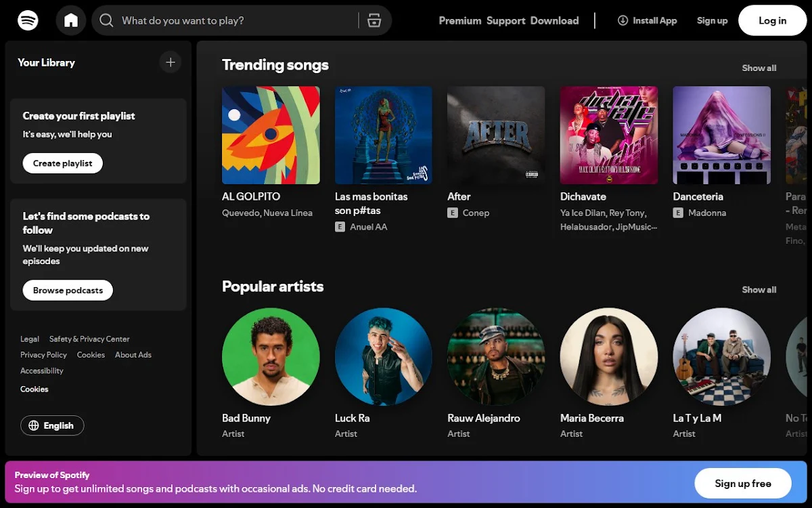Click Dichavate song title
The height and width of the screenshot is (508, 812).
[583, 196]
